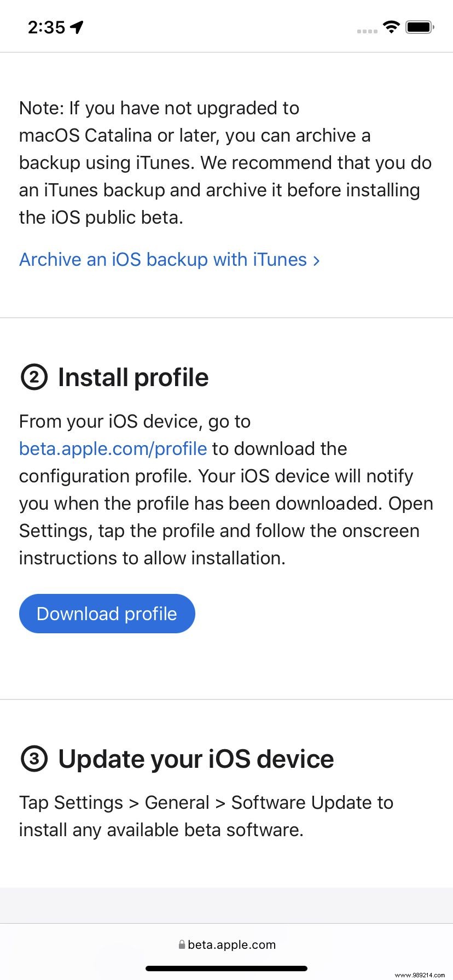Screen dimensions: 453x980
Task: Open the beta.apple.com/profile link
Action: pyautogui.click(x=112, y=448)
